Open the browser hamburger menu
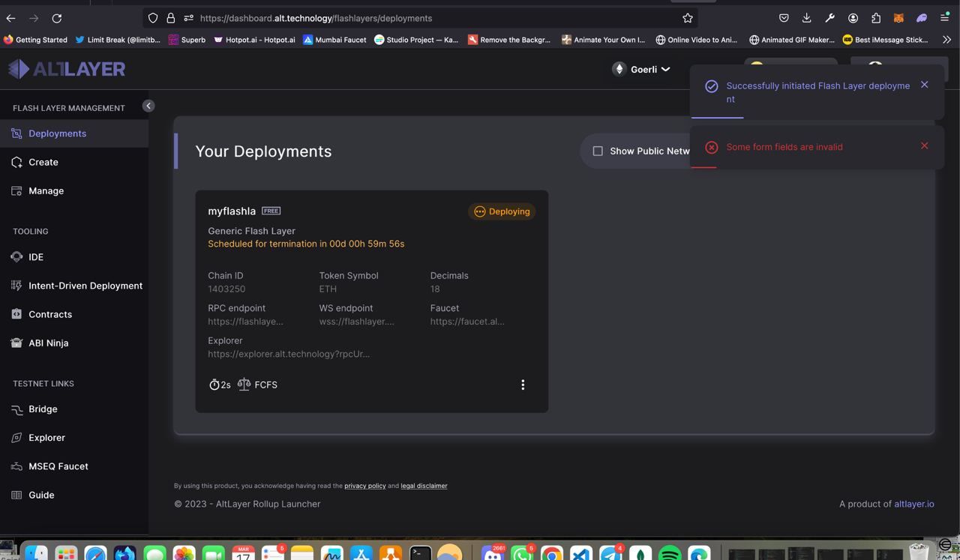 [945, 18]
